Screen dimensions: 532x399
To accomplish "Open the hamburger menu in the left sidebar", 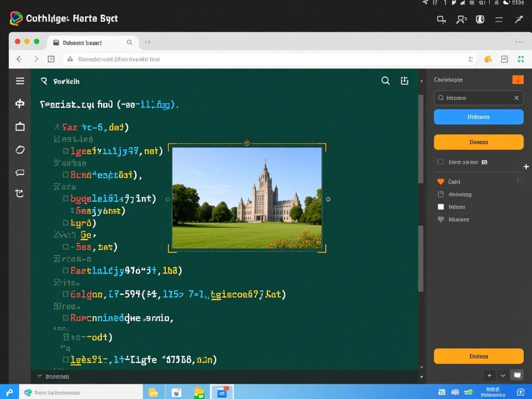I will 20,81.
